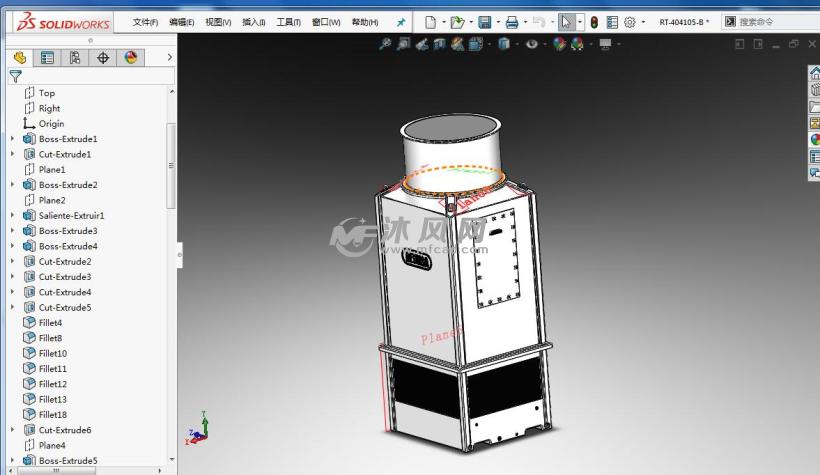Viewport: 820px width, 475px height.
Task: Select Zoom to Area icon
Action: 403,44
